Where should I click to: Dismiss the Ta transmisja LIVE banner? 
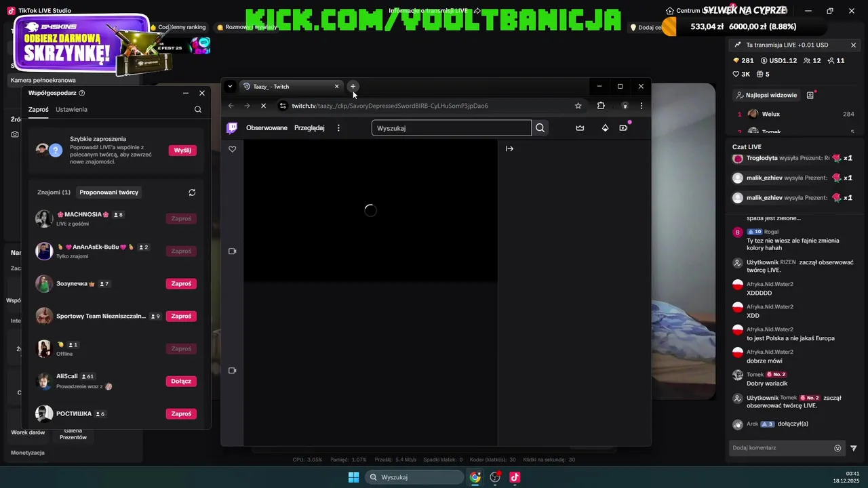pos(853,45)
